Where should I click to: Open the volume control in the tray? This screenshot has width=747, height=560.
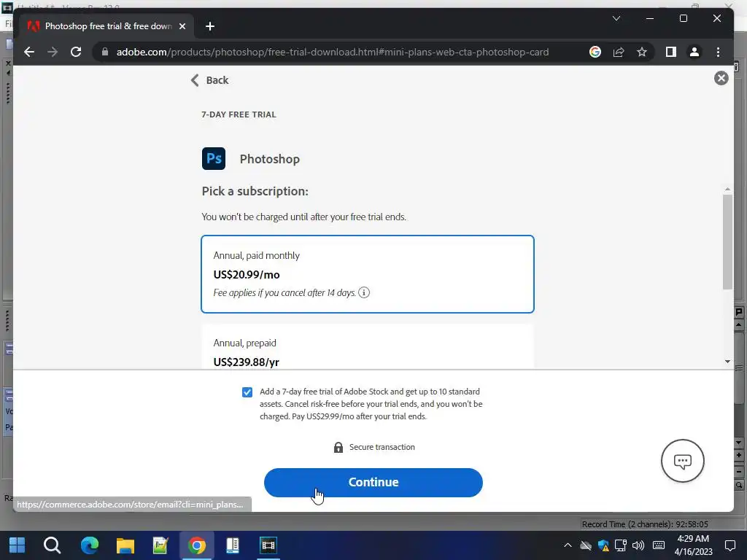coord(638,545)
